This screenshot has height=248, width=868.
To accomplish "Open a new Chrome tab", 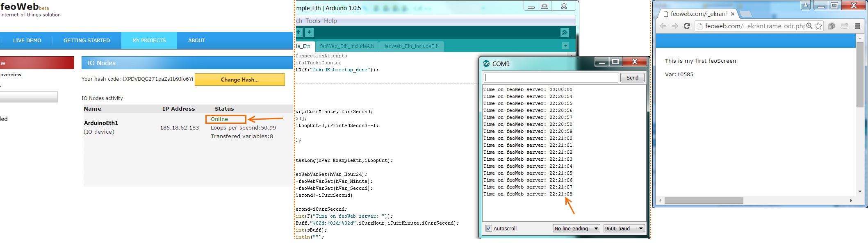I will [746, 14].
